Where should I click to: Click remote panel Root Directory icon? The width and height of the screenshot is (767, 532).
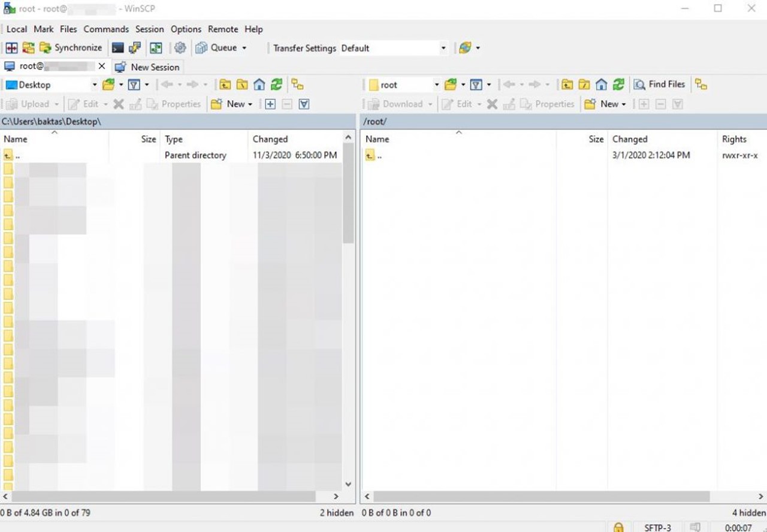click(584, 84)
